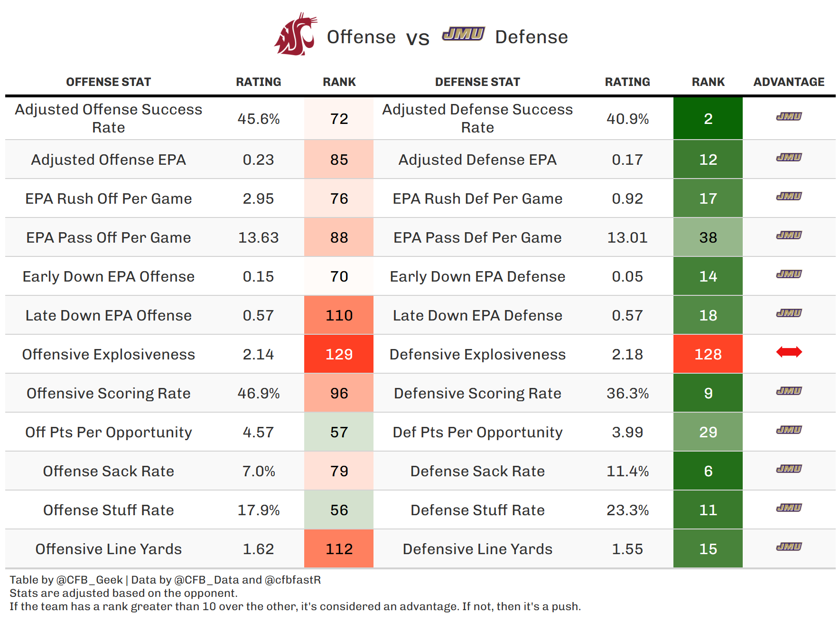The height and width of the screenshot is (623, 840).
Task: Click JMU advantage icon in Sack Rate row
Action: [789, 469]
